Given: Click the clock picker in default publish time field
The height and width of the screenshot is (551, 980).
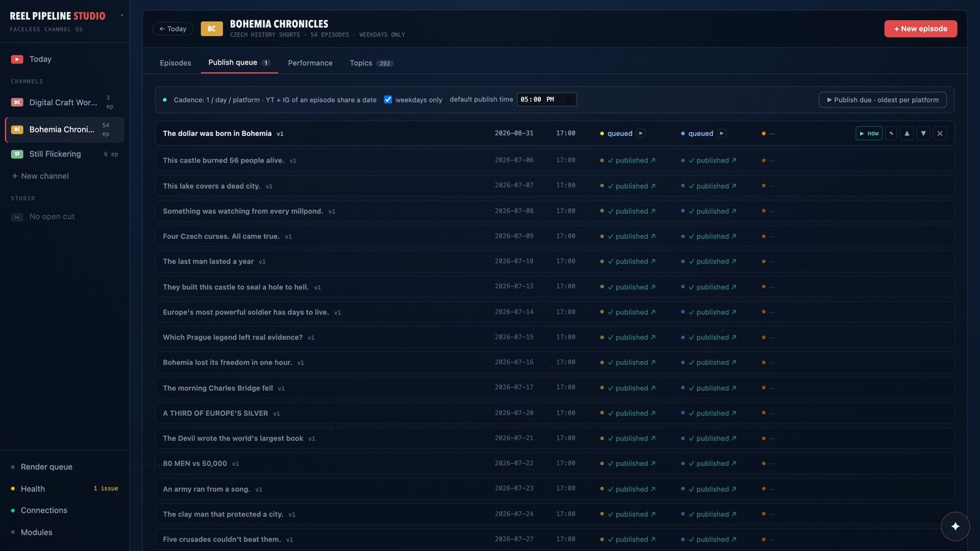Looking at the screenshot, I should tap(568, 100).
